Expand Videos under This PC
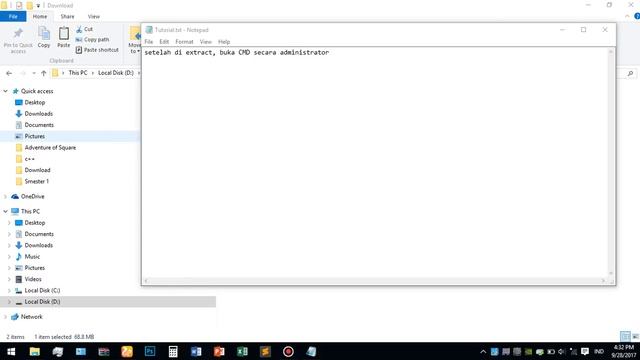640x360 pixels. pos(9,279)
